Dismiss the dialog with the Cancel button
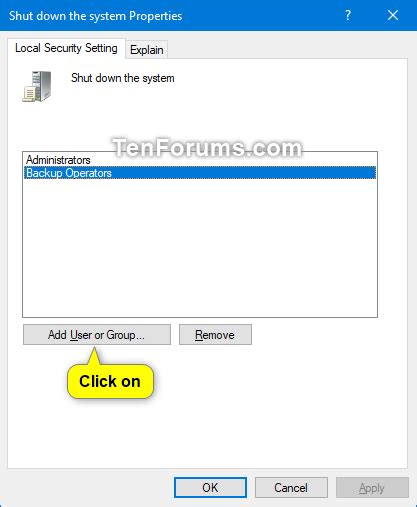The height and width of the screenshot is (507, 417). pos(291,488)
